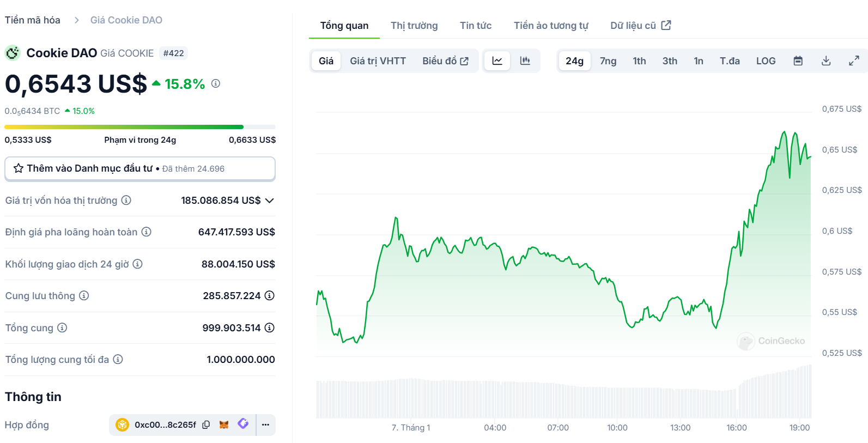Click the 16:00 time axis label
Viewport: 868px width, 443px height.
coord(737,428)
